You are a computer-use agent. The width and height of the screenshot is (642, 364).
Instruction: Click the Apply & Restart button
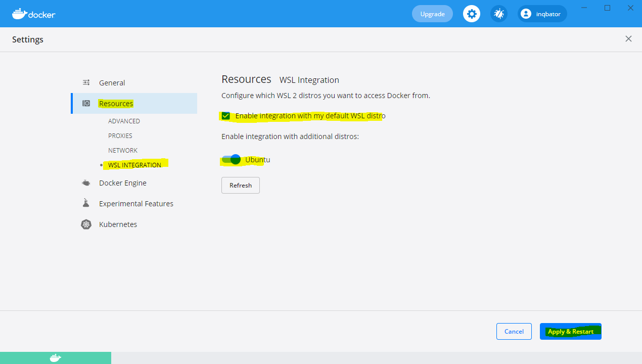pyautogui.click(x=571, y=332)
